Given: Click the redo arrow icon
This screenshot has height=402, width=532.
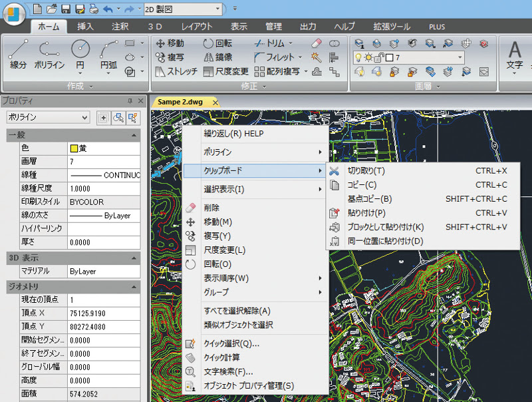Looking at the screenshot, I should point(129,9).
